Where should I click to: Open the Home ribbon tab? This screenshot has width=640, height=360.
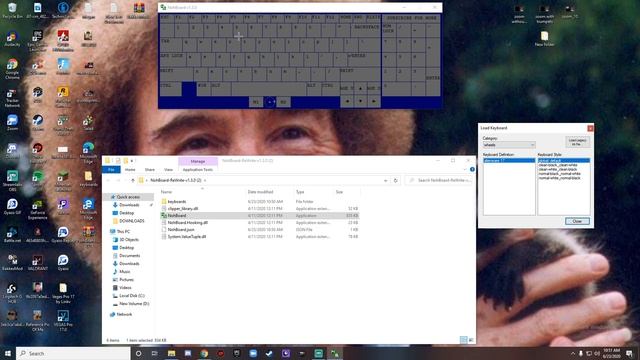tap(130, 169)
